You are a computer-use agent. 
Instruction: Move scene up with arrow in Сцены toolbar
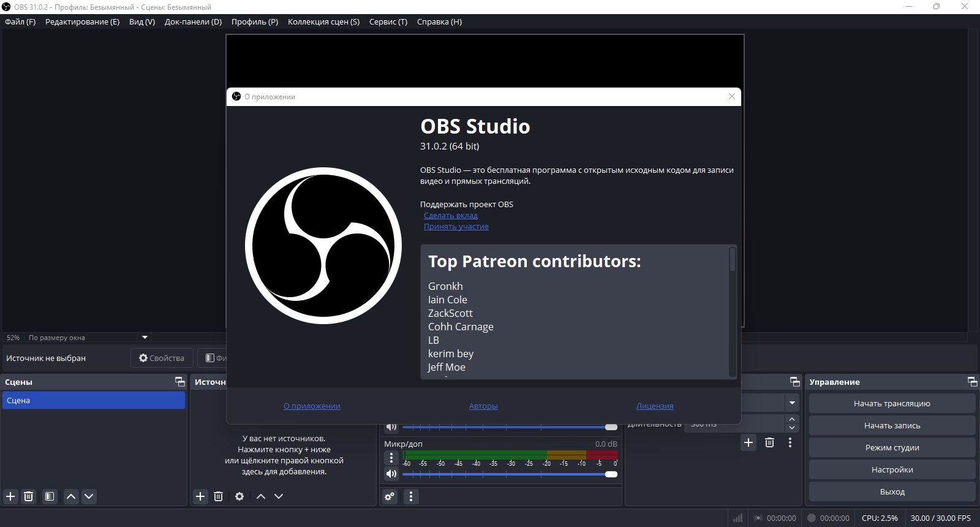click(x=71, y=496)
